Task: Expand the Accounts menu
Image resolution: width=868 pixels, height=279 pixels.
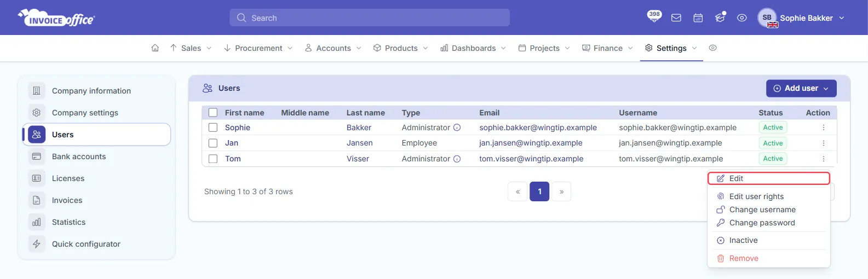Action: tap(333, 48)
